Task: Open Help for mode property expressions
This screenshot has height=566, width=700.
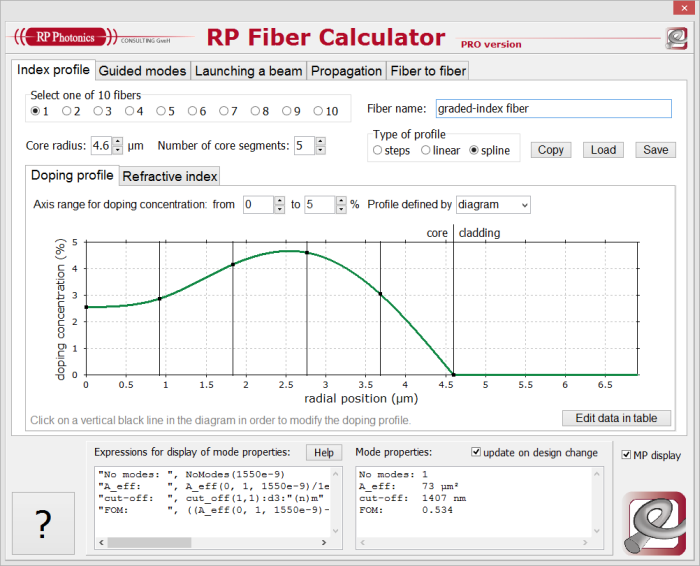Action: pos(324,453)
